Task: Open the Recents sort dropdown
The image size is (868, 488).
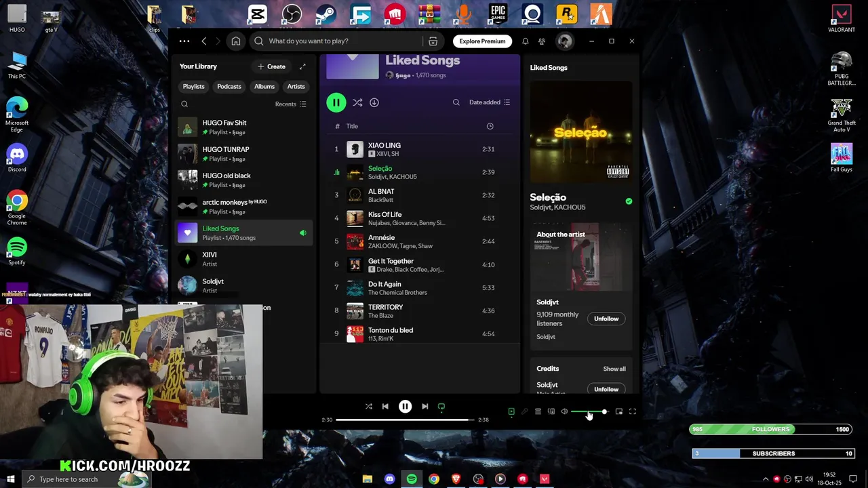Action: (291, 104)
